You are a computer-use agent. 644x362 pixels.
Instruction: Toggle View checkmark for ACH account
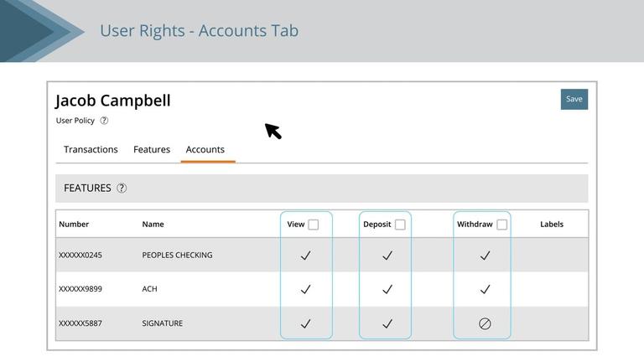[x=305, y=289]
